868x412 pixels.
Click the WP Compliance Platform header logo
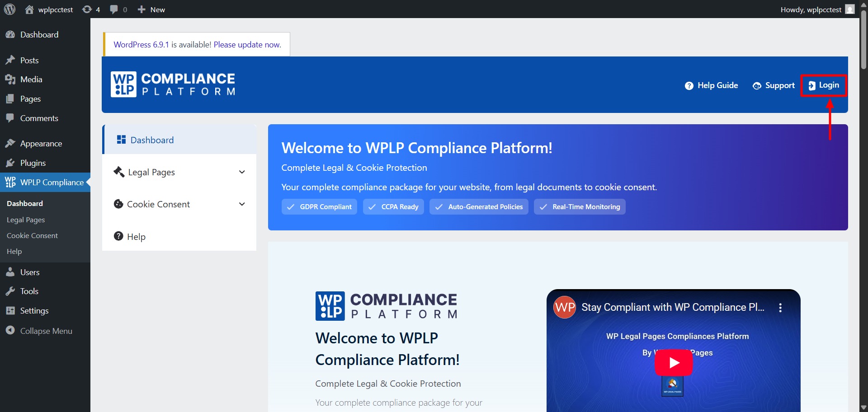[173, 84]
